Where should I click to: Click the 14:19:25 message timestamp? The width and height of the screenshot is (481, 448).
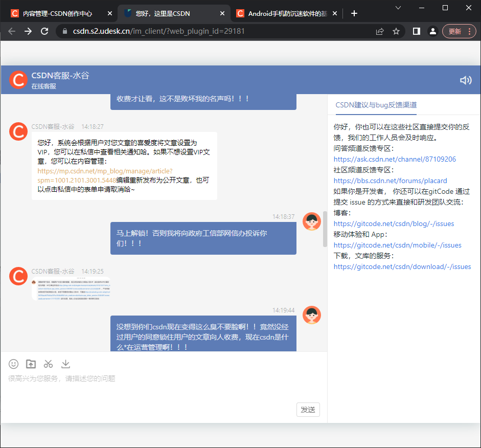(x=93, y=272)
